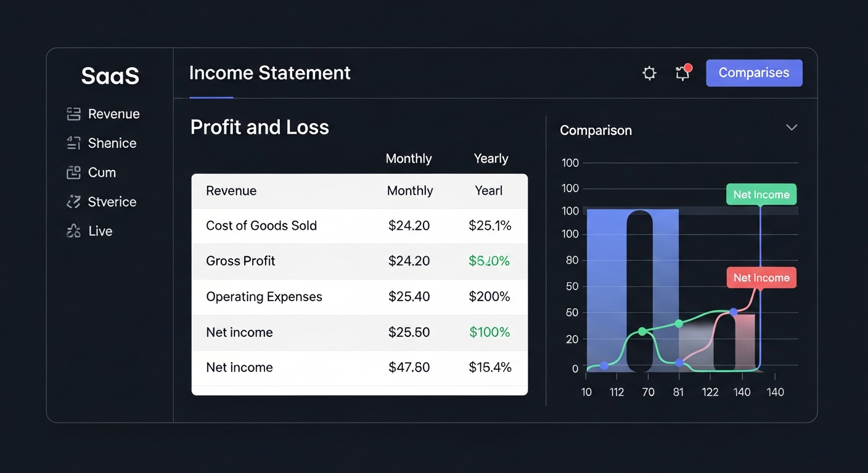Collapse the Comparison panel chevron

tap(792, 127)
